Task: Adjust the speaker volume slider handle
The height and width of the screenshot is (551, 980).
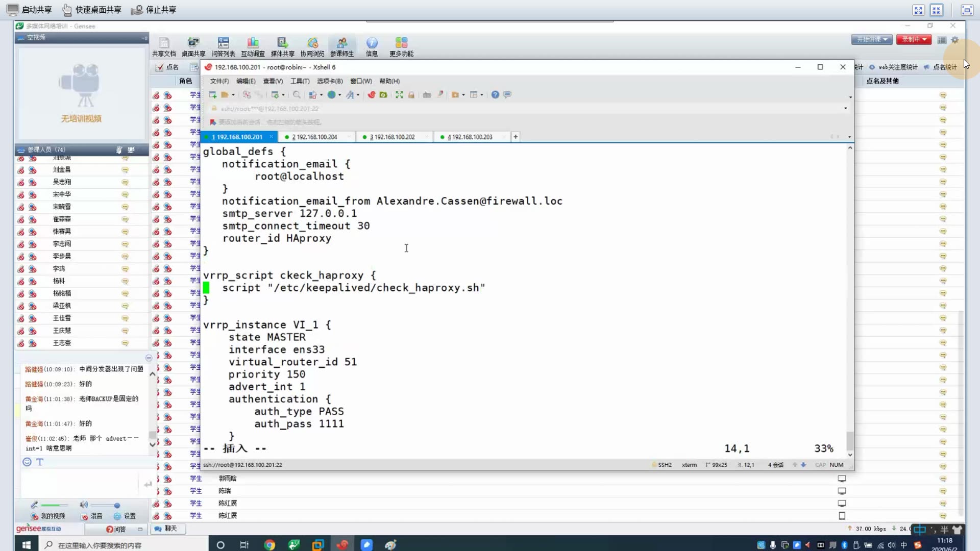Action: [x=117, y=506]
